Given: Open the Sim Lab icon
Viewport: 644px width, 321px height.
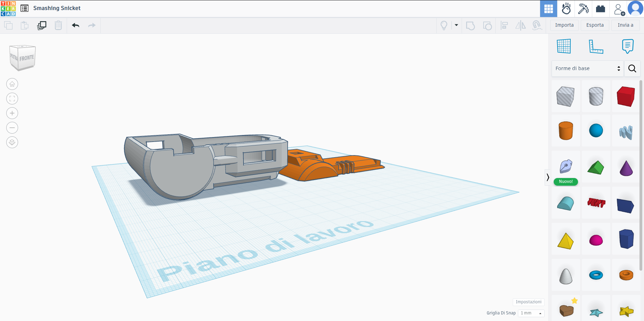Looking at the screenshot, I should [x=566, y=9].
